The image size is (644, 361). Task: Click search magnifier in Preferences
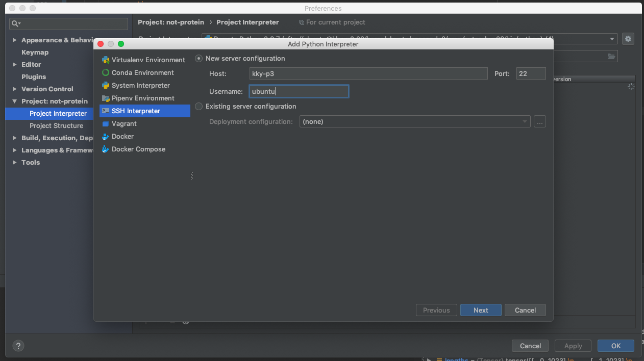16,23
